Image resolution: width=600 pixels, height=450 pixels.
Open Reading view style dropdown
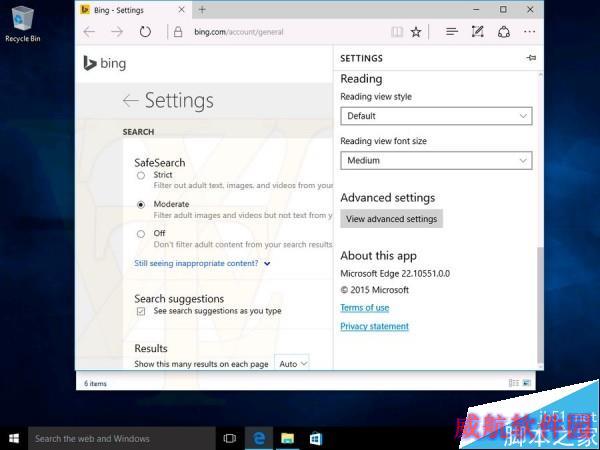tap(436, 116)
